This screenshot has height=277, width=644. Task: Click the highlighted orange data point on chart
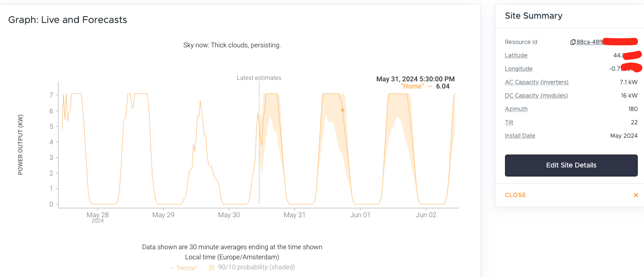click(x=343, y=110)
